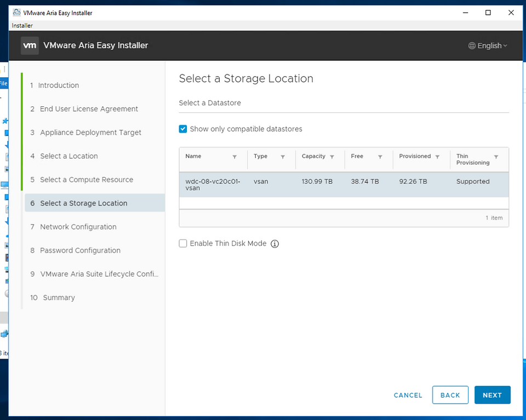This screenshot has width=526, height=420.
Task: Click the 1 item count footer
Action: (x=494, y=218)
